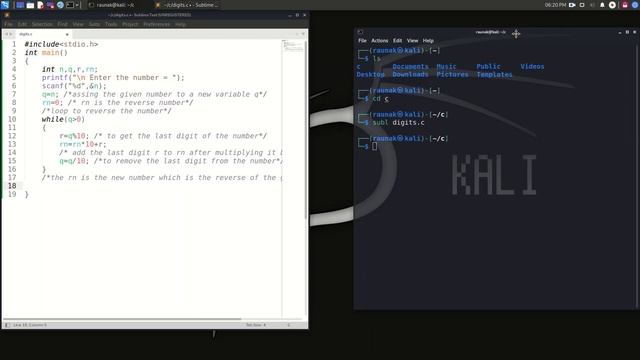Click the printf Enter the number line
The image size is (640, 360).
113,78
